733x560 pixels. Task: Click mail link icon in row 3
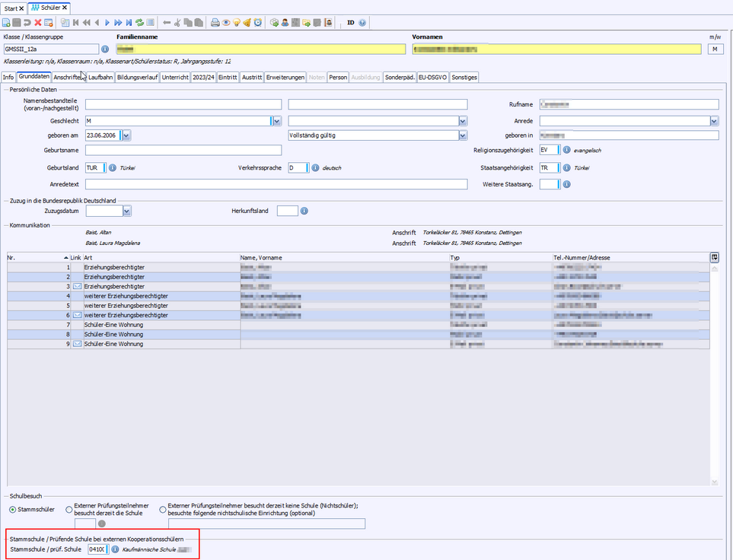77,287
